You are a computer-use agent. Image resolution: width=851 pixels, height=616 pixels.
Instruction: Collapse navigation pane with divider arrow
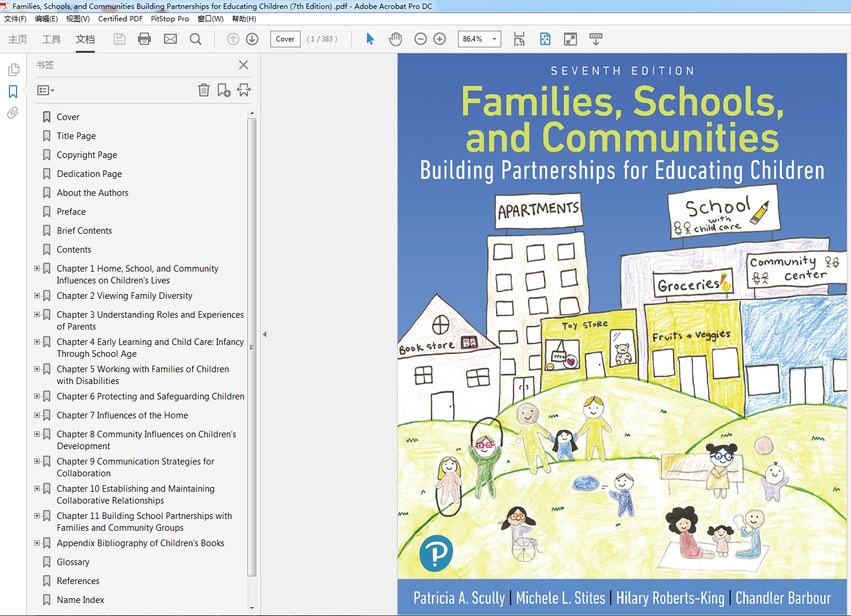click(x=265, y=334)
